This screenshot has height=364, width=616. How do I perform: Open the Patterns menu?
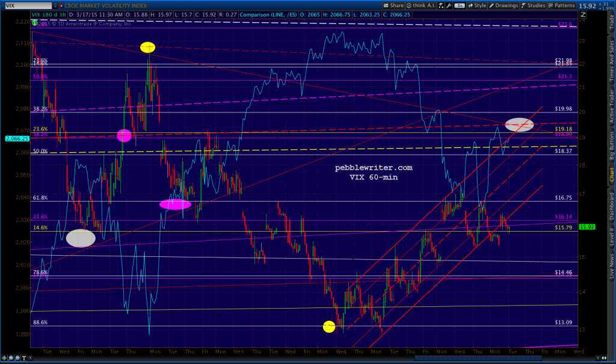point(561,5)
